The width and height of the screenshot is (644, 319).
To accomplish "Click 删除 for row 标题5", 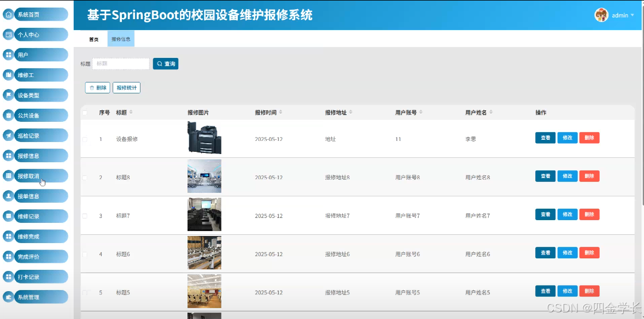I will [x=589, y=291].
